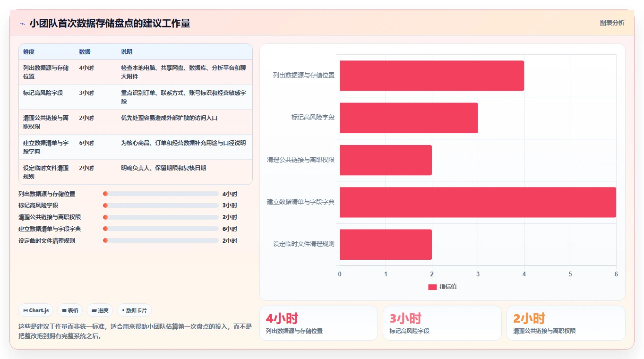Click y-axis label 标记高风险字段 in chart
The image size is (644, 359).
pos(313,118)
